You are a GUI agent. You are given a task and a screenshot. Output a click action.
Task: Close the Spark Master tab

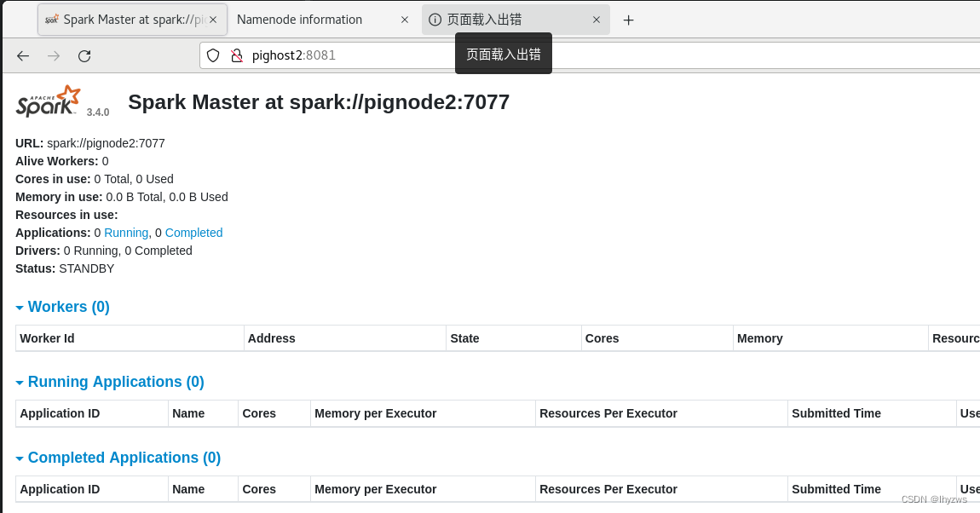tap(213, 20)
